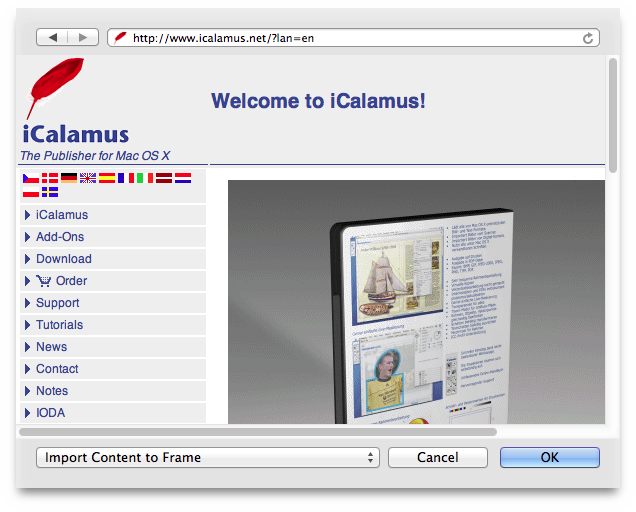Click the Cancel button

click(x=438, y=458)
